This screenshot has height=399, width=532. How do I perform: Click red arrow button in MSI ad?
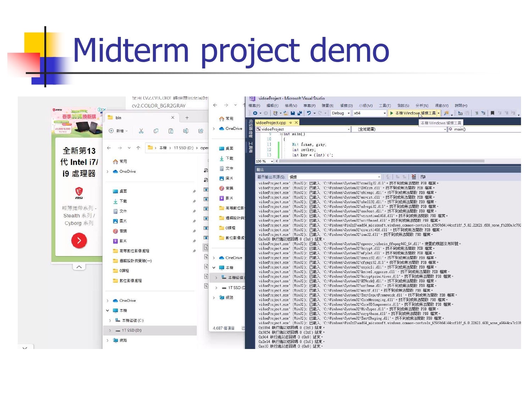79,240
